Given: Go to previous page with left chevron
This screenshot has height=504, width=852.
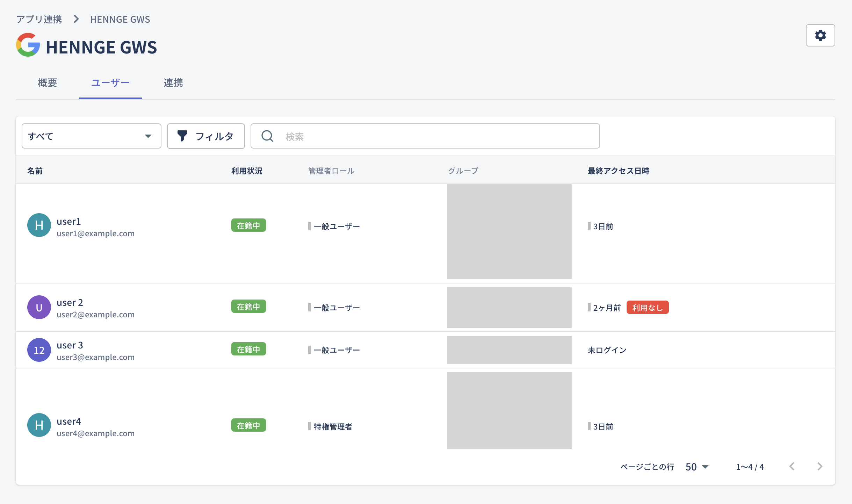Looking at the screenshot, I should pos(792,467).
